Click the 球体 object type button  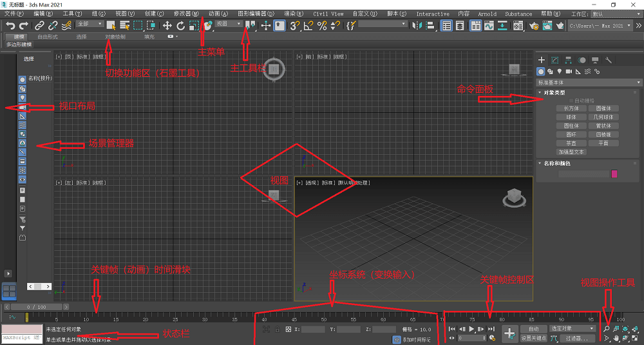point(571,117)
